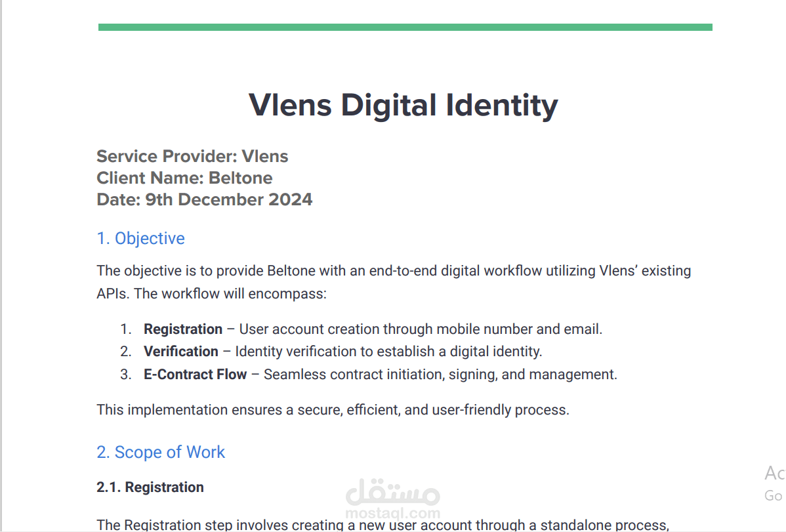Click the text "Identity verification to establish a digital identity"
This screenshot has width=786, height=532.
coord(388,351)
